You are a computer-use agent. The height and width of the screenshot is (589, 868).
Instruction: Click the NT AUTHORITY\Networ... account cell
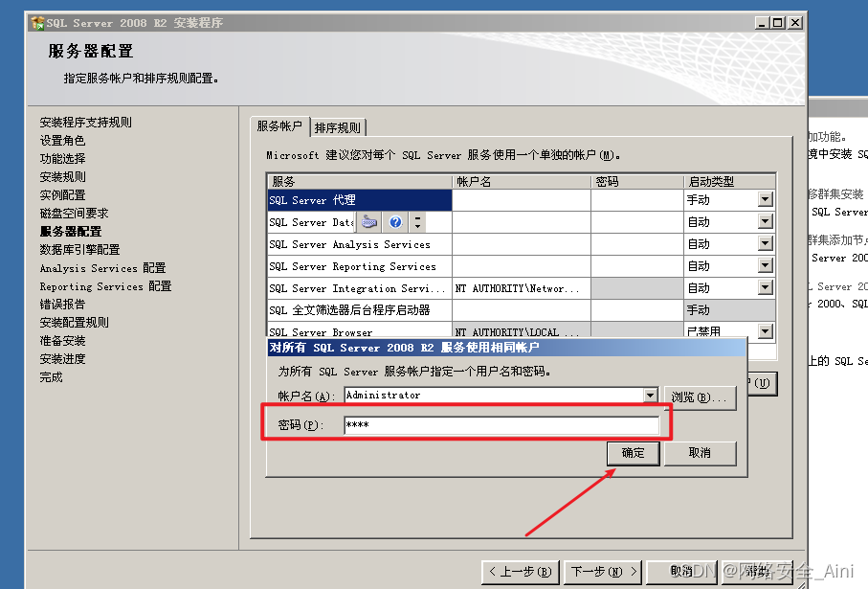[522, 288]
